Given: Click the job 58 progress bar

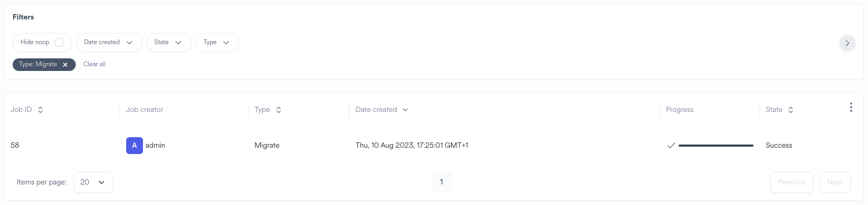Looking at the screenshot, I should click(716, 146).
